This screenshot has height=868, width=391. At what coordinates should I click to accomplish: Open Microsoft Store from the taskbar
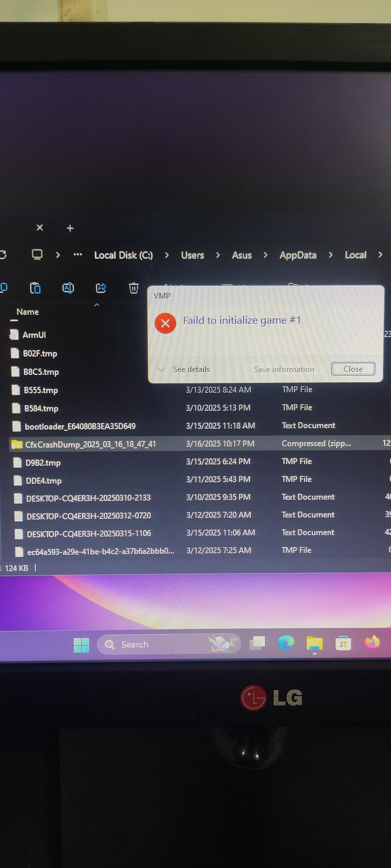343,644
